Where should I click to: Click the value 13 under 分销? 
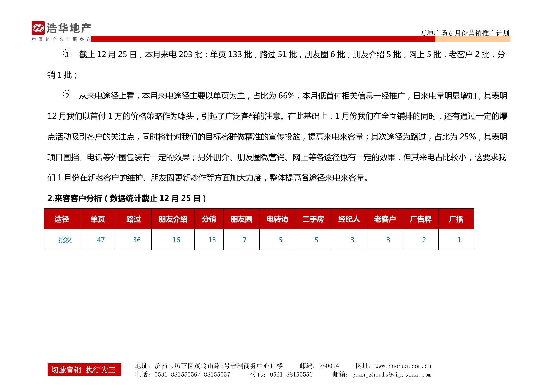click(212, 240)
